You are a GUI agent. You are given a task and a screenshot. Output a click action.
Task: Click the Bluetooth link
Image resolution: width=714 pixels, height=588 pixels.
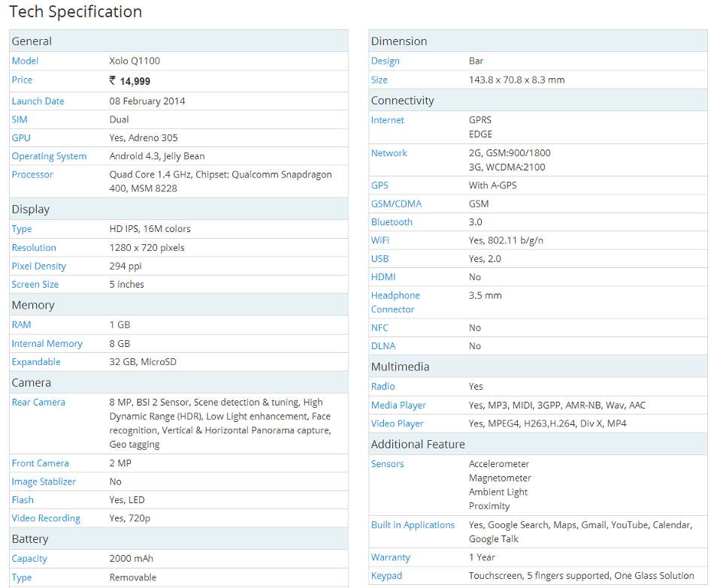pos(392,222)
